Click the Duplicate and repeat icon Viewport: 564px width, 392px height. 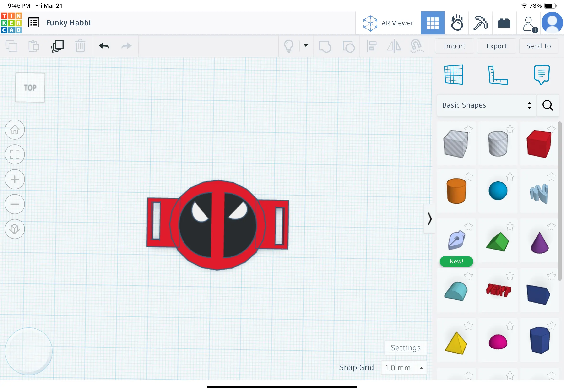point(57,46)
